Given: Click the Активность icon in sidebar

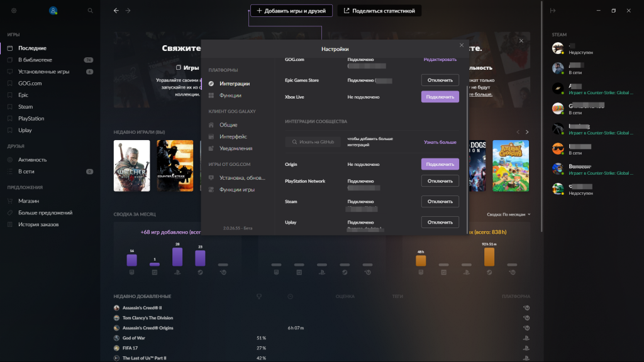Looking at the screenshot, I should pyautogui.click(x=10, y=160).
